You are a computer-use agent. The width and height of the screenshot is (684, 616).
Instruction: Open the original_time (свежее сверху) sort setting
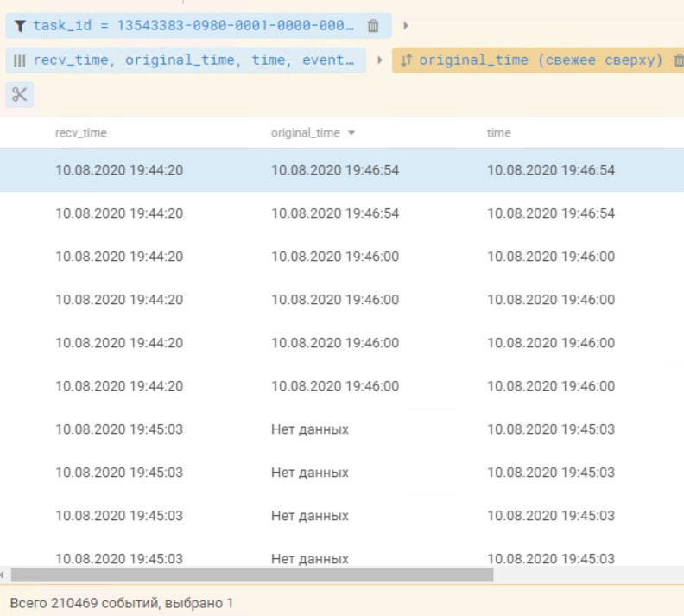pyautogui.click(x=541, y=60)
